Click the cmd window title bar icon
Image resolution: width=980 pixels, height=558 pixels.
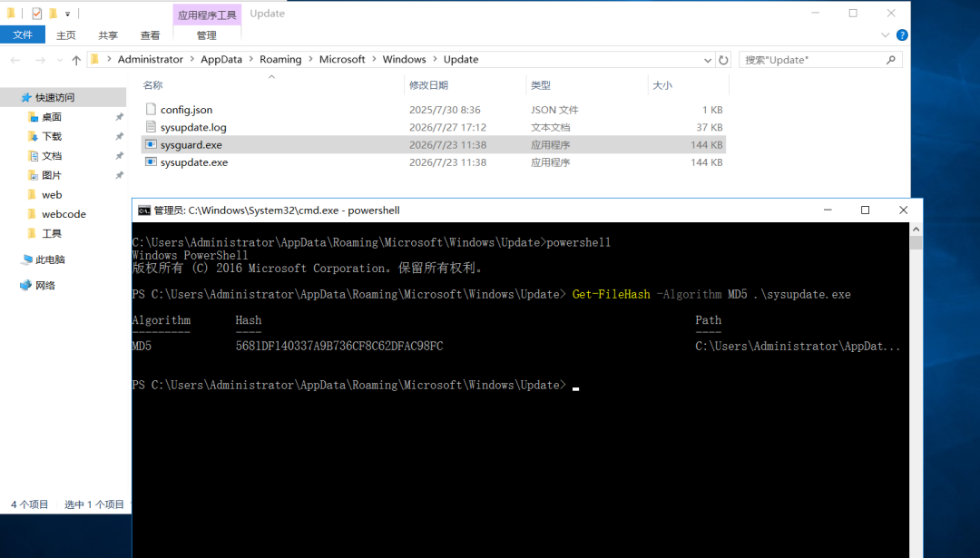(x=144, y=210)
